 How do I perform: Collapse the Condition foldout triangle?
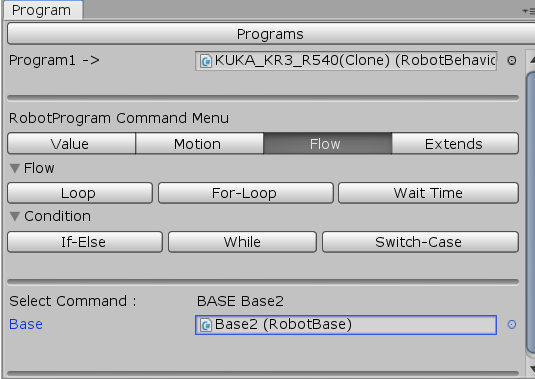point(15,216)
